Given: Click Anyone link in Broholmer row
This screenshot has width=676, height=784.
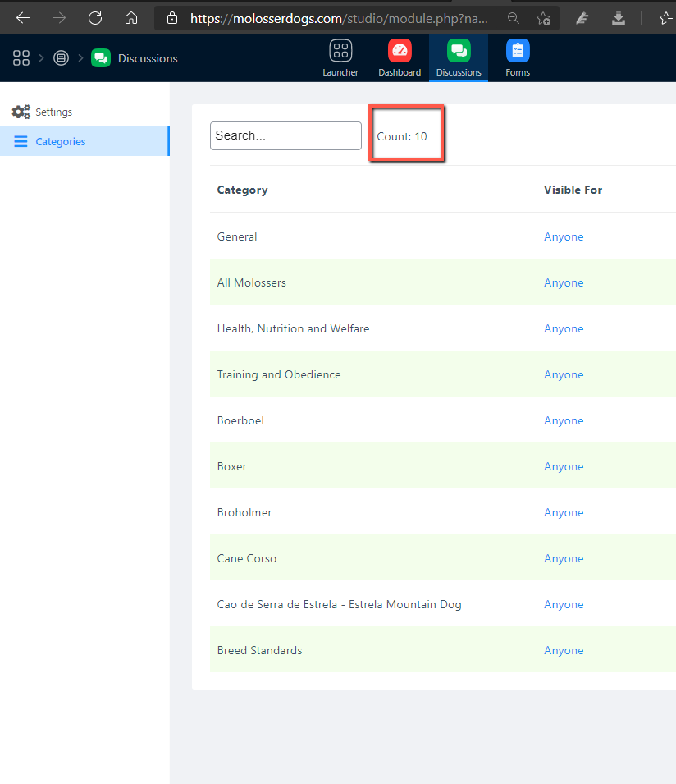Looking at the screenshot, I should point(564,512).
